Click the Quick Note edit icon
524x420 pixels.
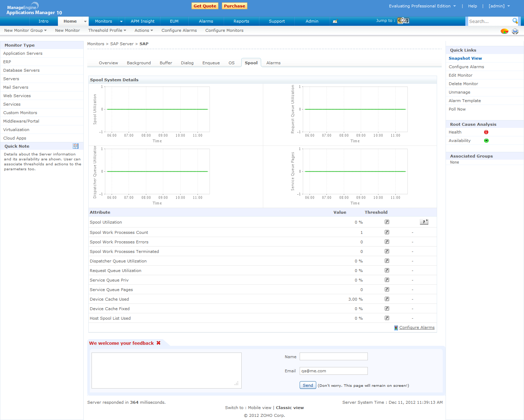pos(76,146)
